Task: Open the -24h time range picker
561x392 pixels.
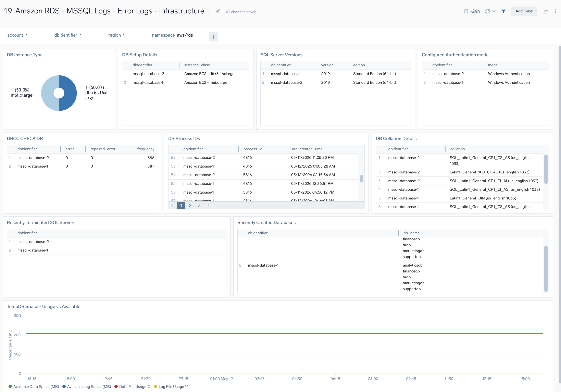Action: (x=472, y=11)
